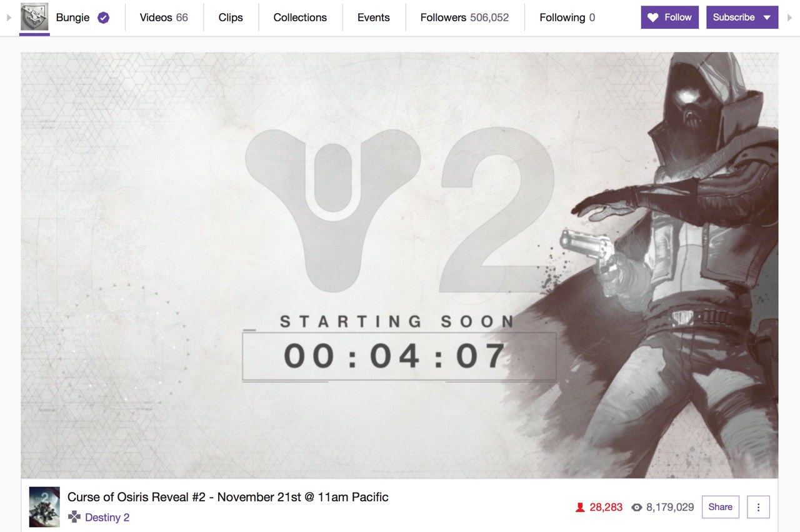Open the Videos tab
Image resolution: width=800 pixels, height=532 pixels.
164,18
